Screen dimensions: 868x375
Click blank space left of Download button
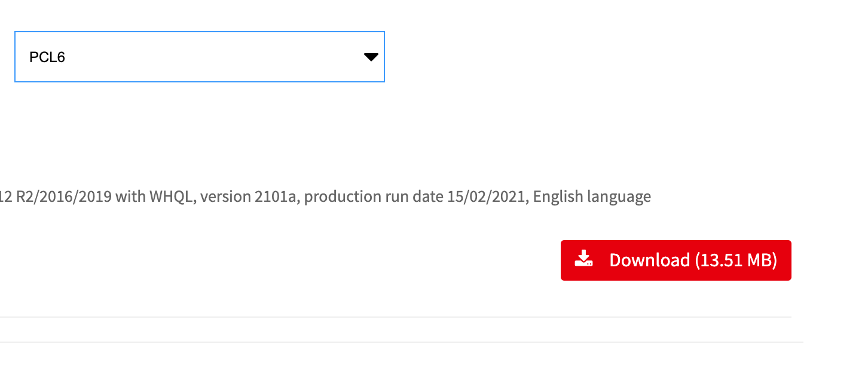tap(359, 260)
